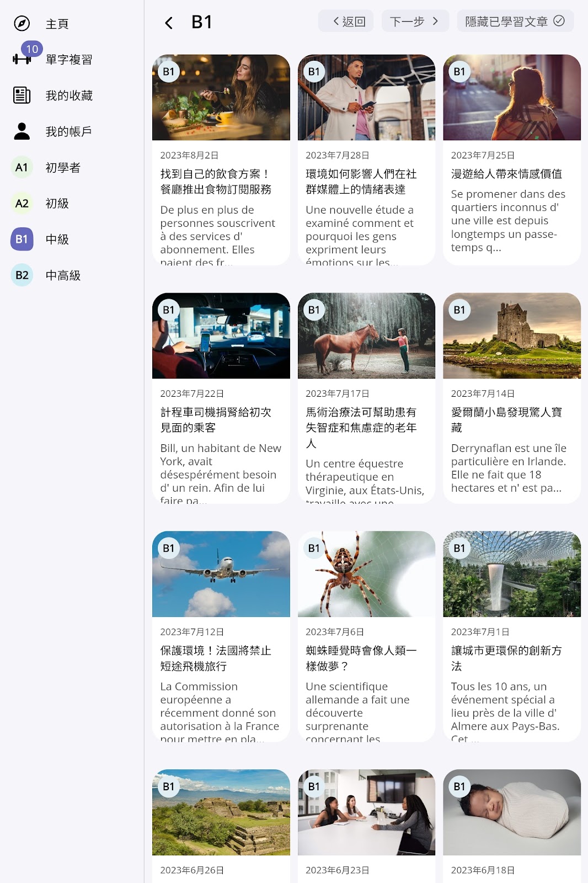Open the restaurant food subscription article image
This screenshot has height=883, width=588.
(x=221, y=97)
